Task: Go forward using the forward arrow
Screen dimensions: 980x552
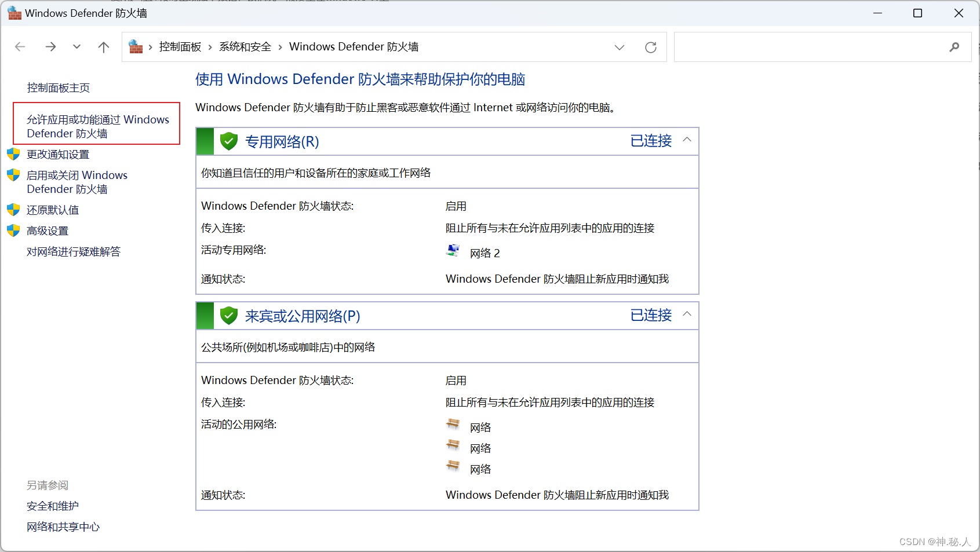Action: pyautogui.click(x=51, y=47)
